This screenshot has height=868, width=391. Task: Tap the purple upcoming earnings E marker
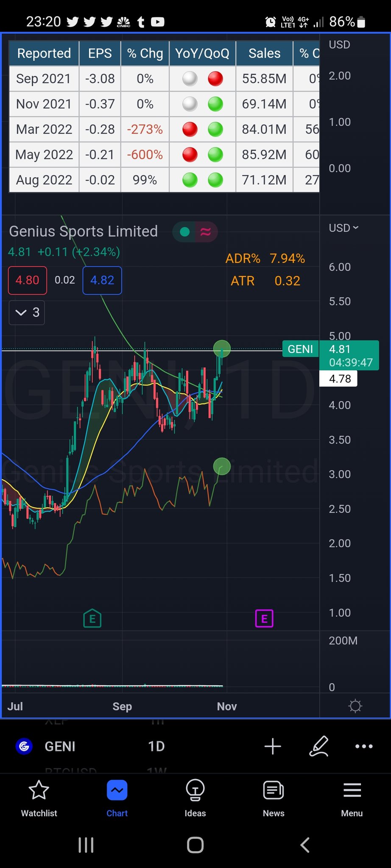pos(264,619)
